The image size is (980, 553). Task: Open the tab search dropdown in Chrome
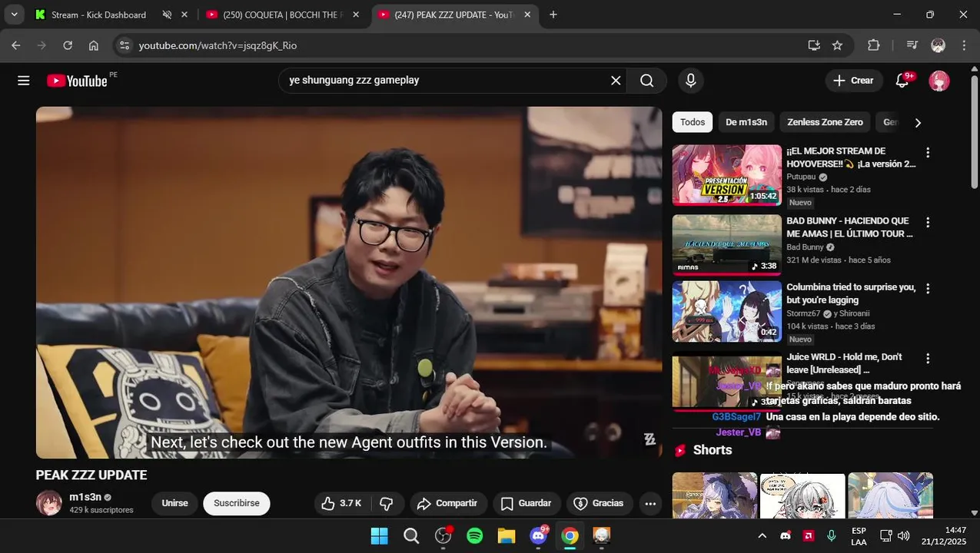pyautogui.click(x=14, y=15)
